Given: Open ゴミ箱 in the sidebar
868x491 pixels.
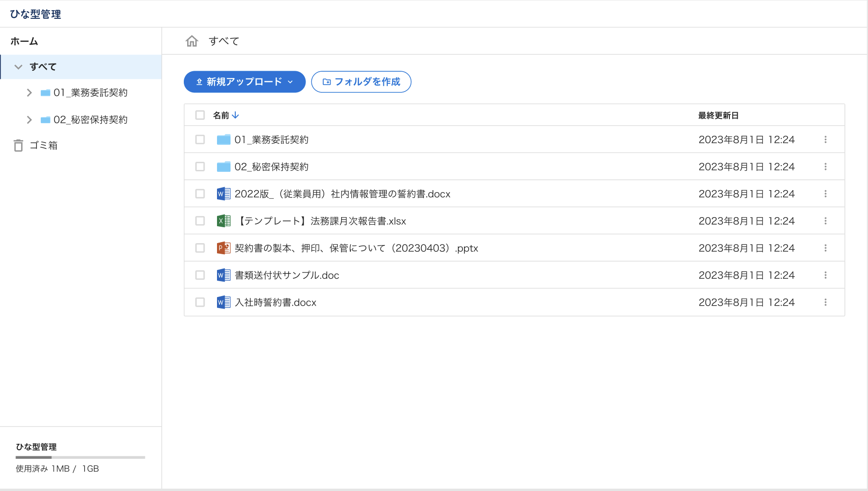Looking at the screenshot, I should (x=43, y=145).
